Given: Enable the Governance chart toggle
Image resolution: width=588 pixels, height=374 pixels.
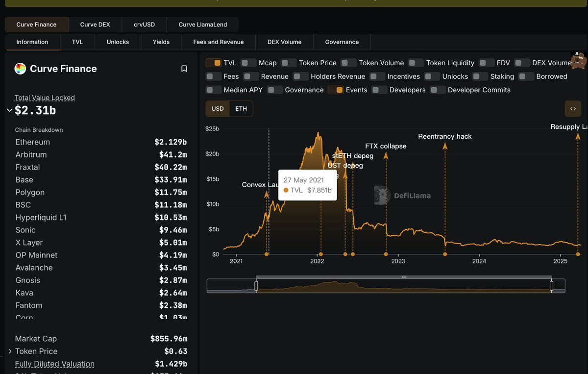Looking at the screenshot, I should [x=275, y=90].
